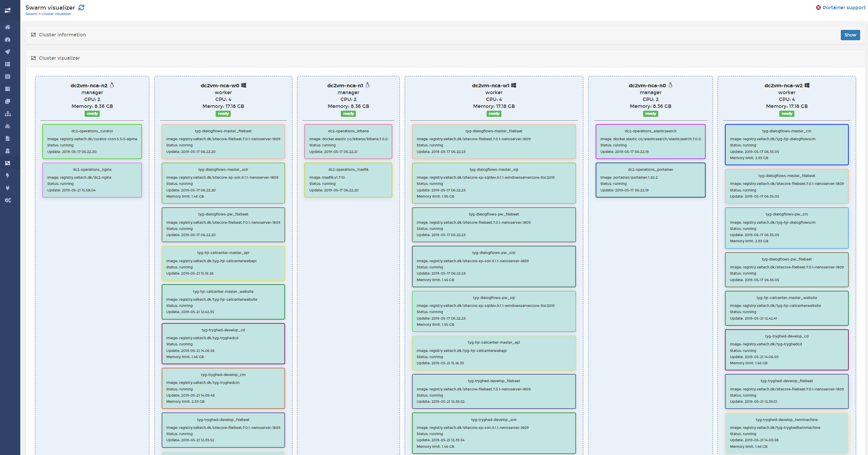Viewport: 868px width, 455px height.
Task: Click ready badge under dc2vm-nca-w2
Action: click(787, 114)
